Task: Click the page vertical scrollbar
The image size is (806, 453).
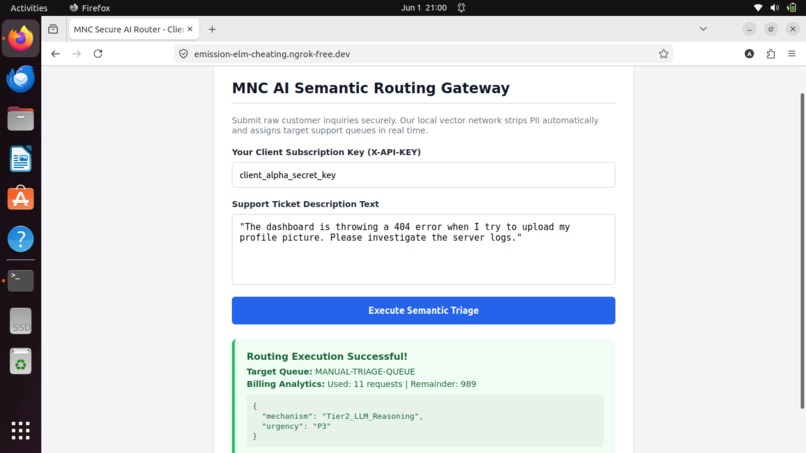Action: pos(802,251)
